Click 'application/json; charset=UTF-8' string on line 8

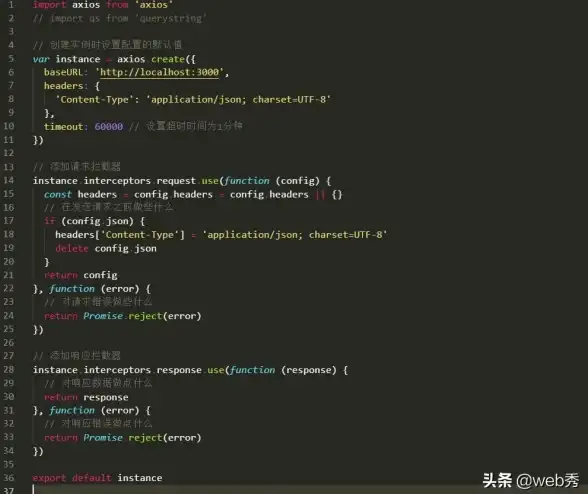(238, 99)
